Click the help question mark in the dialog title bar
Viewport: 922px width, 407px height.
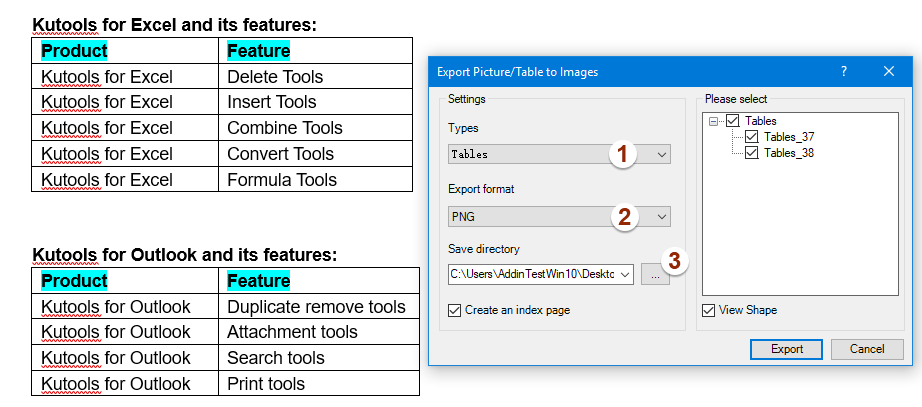coord(844,71)
